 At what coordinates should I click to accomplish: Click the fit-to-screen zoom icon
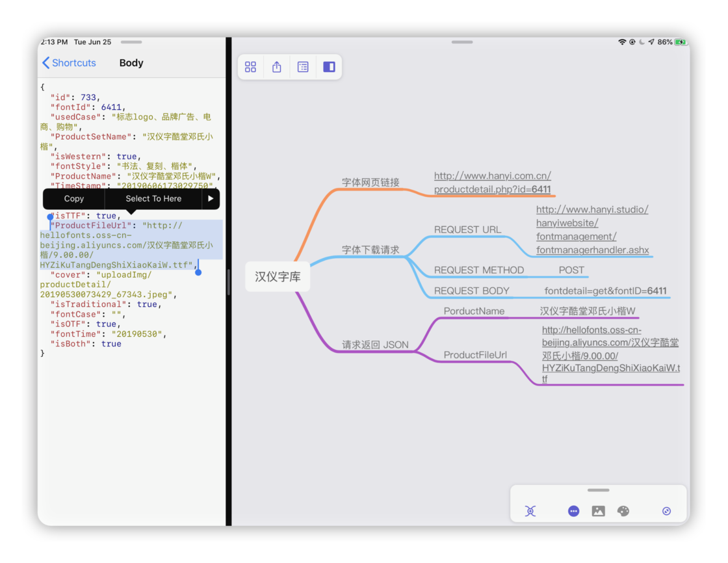[666, 511]
